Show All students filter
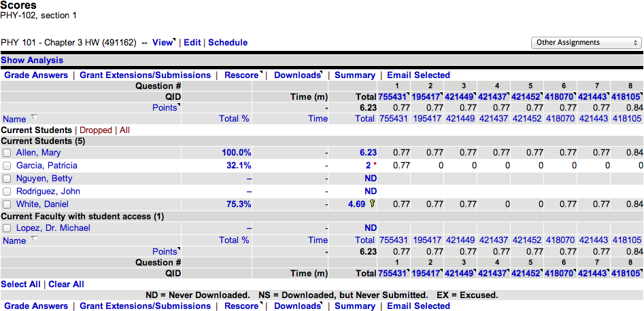Viewport: 644px width, 311px height. click(x=124, y=130)
